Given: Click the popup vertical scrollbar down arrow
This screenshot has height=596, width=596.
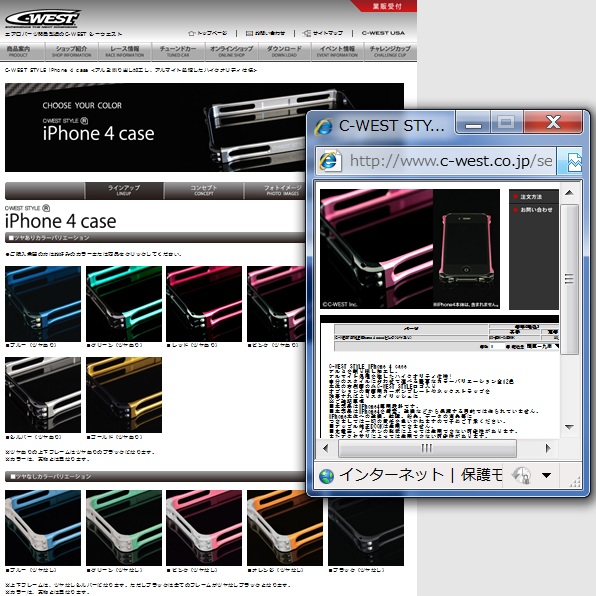Looking at the screenshot, I should 569,427.
